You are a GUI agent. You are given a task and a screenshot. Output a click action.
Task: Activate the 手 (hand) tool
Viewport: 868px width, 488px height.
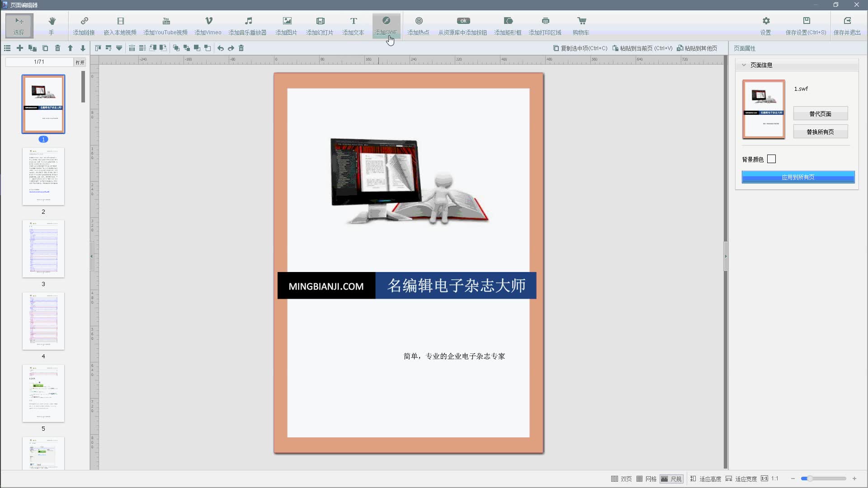coord(52,26)
